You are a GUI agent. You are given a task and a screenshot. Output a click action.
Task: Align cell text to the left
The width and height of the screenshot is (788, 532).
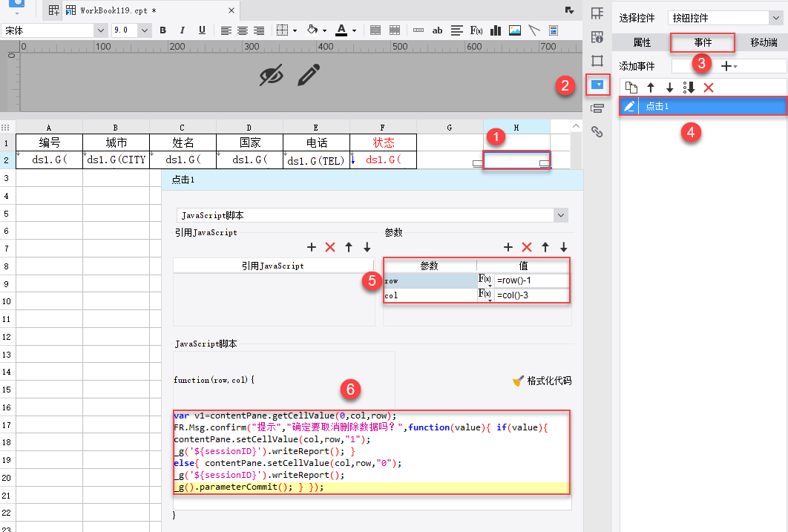(226, 30)
